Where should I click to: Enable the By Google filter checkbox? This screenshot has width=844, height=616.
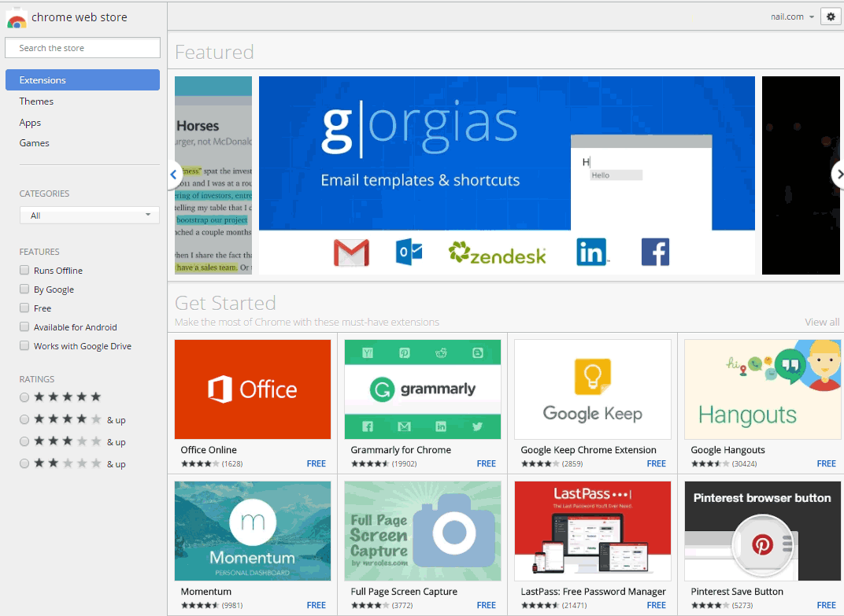[24, 289]
